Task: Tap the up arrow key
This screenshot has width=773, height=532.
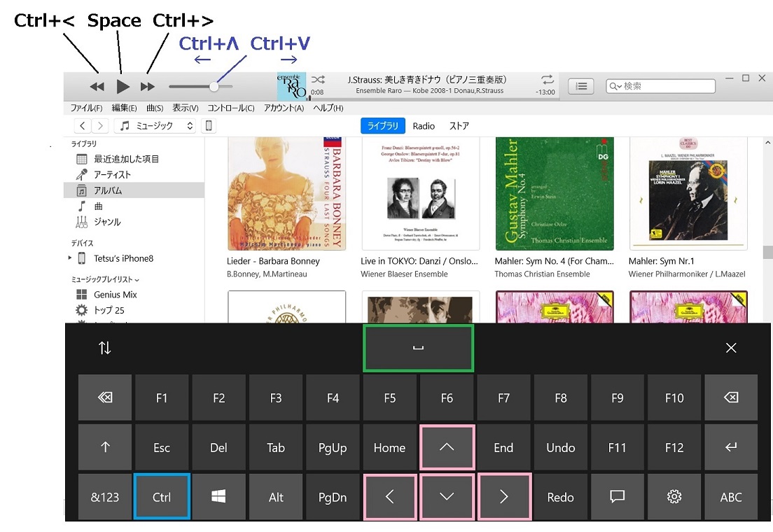Action: click(447, 447)
